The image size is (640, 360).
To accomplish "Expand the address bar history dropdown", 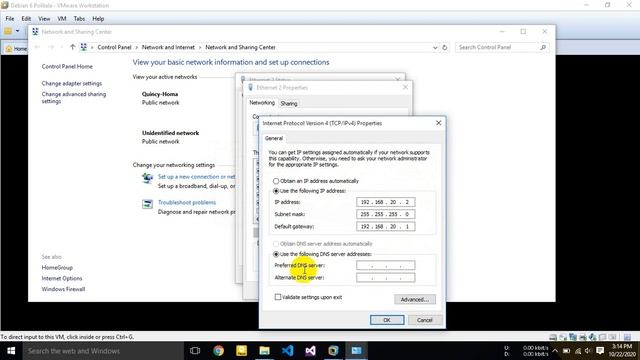I will pos(435,47).
